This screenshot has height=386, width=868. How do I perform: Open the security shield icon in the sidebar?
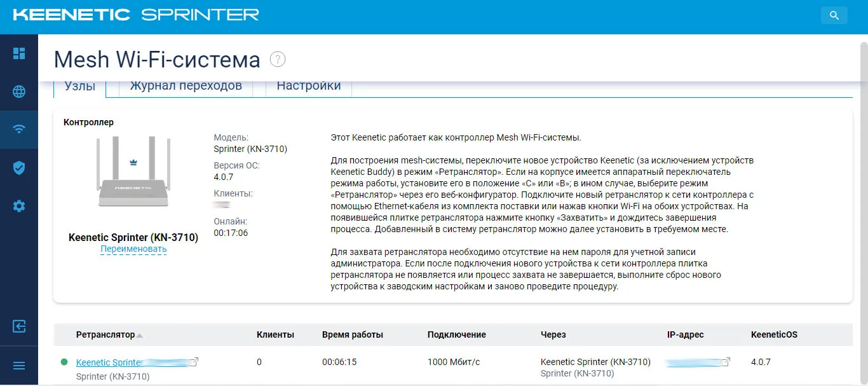(x=19, y=168)
